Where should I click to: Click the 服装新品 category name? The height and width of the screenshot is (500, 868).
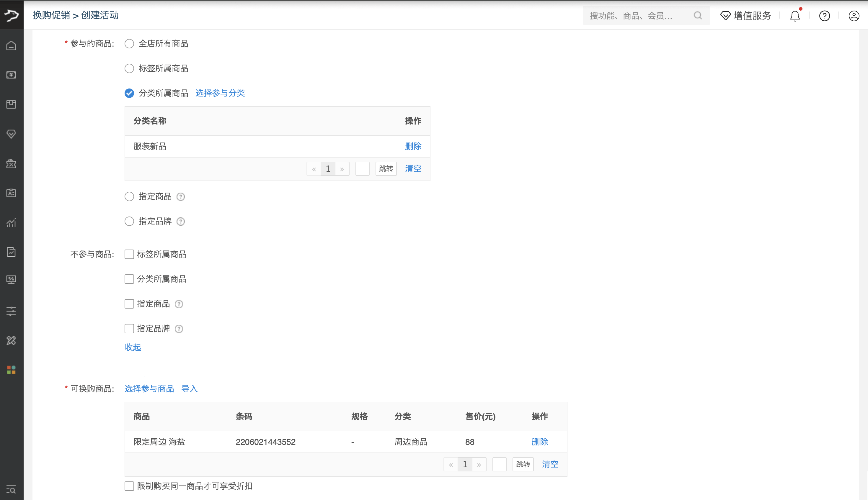[x=150, y=146]
